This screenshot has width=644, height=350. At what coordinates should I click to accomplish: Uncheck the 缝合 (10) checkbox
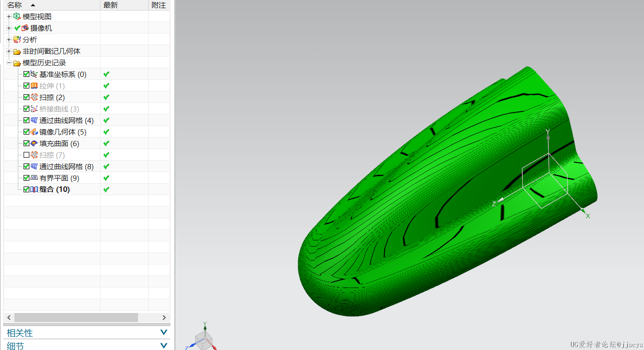coord(26,189)
